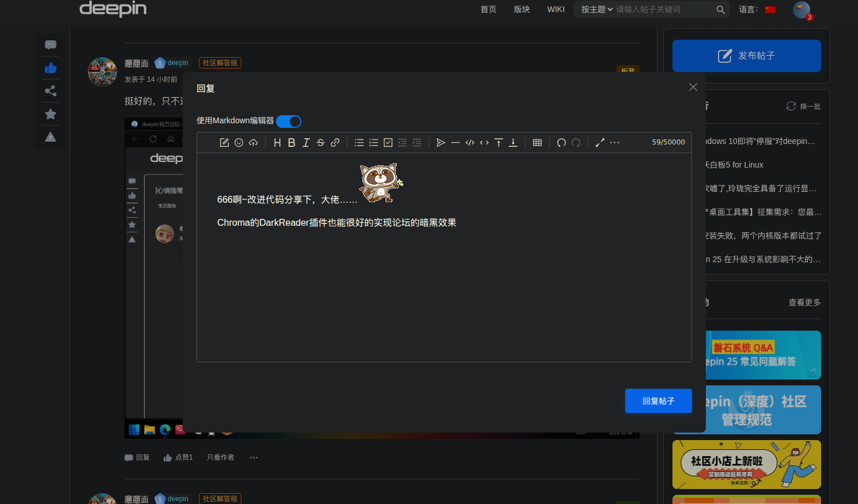The width and height of the screenshot is (858, 504).
Task: Submit the reply with 回复帖子 button
Action: pyautogui.click(x=659, y=401)
